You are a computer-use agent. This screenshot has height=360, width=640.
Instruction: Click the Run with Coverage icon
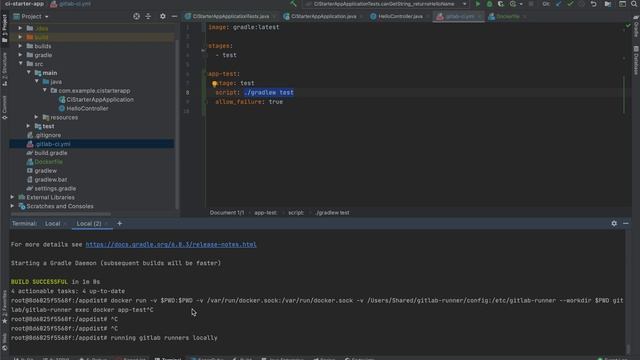501,4
